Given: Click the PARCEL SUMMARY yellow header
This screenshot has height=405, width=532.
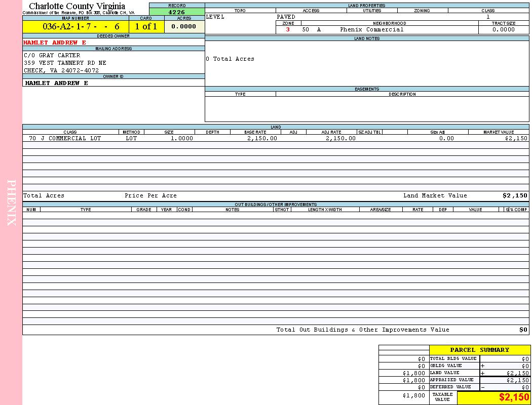Looking at the screenshot, I should click(479, 350).
